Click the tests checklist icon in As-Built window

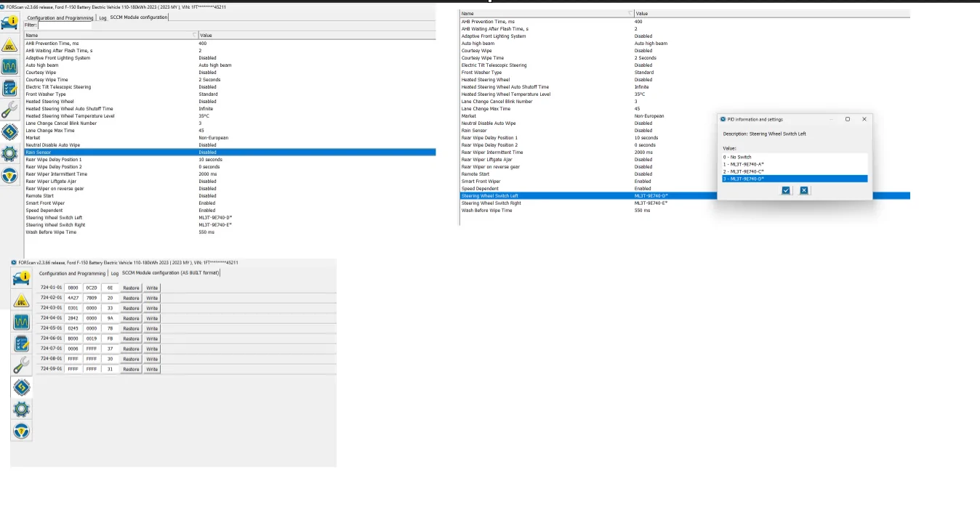tap(22, 343)
